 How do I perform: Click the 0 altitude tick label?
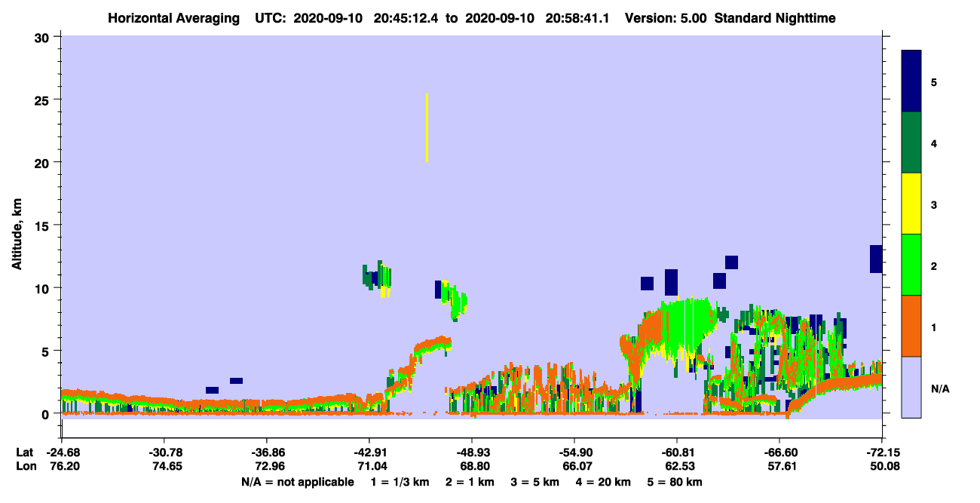47,414
